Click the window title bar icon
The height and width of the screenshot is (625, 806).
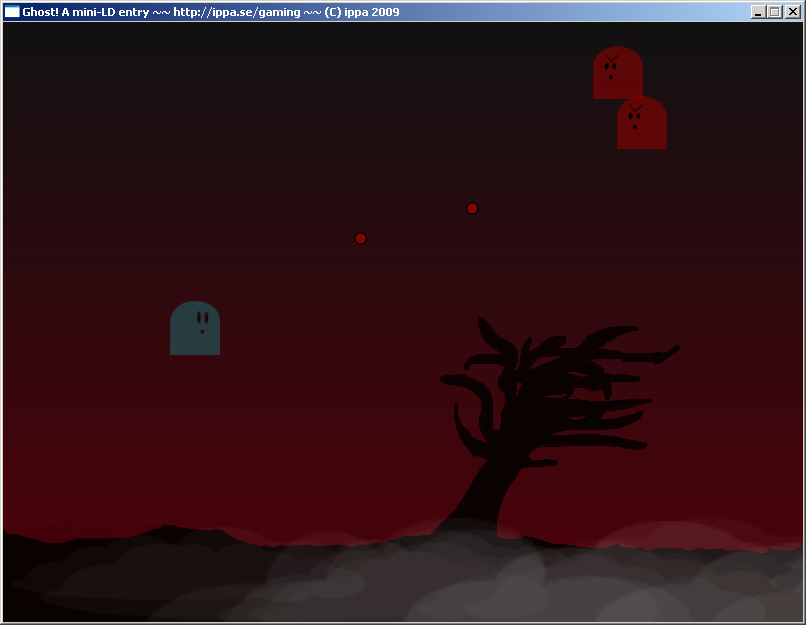[12, 11]
